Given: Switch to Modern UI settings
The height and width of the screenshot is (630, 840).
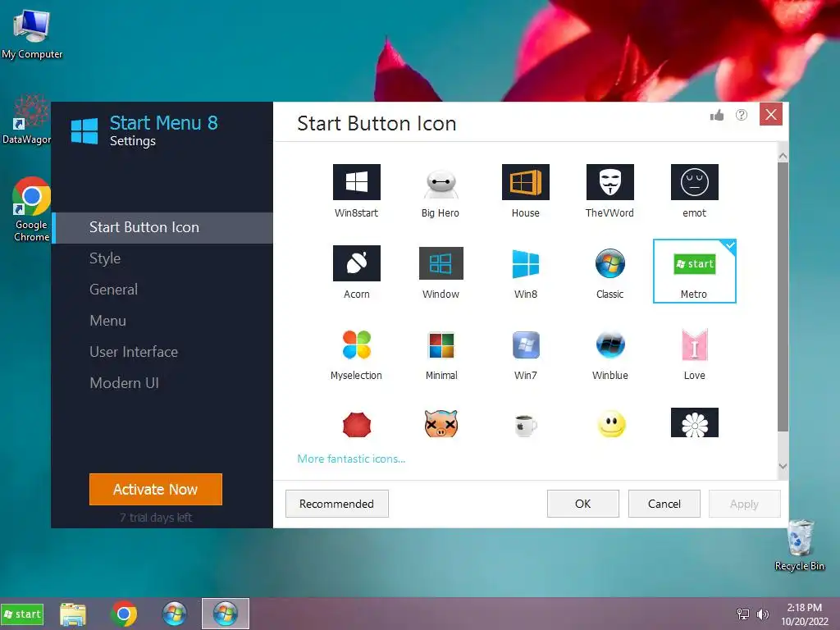Looking at the screenshot, I should (x=162, y=382).
